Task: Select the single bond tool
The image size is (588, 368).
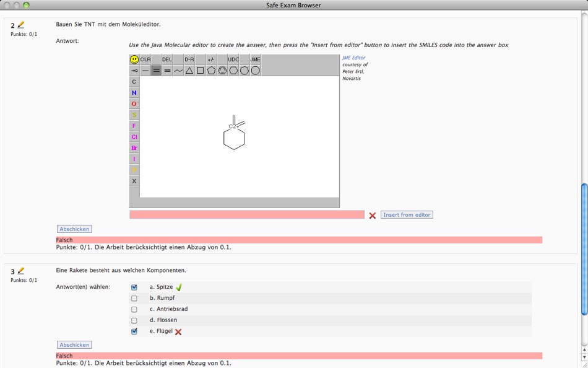Action: [145, 71]
